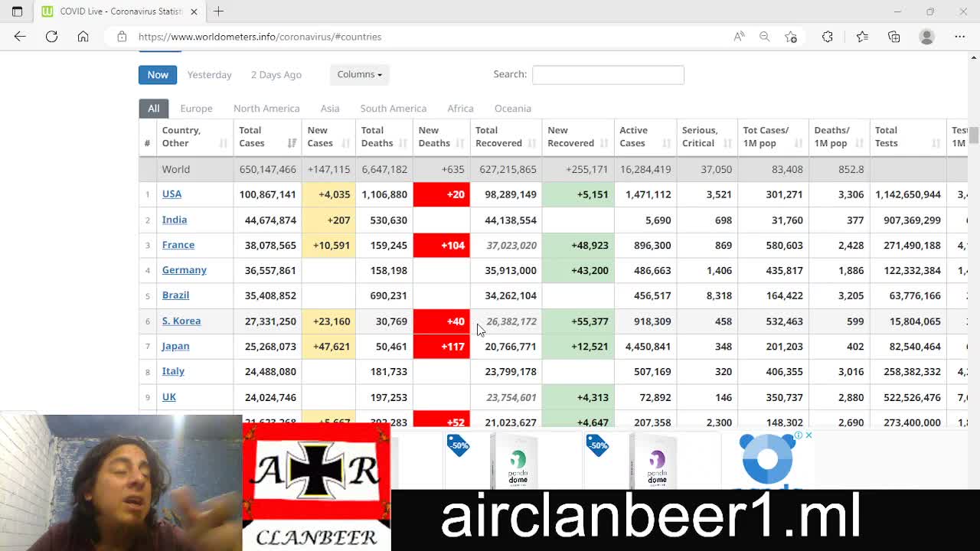Close the COVID Live tab
Screen dimensions: 980x551
coord(194,11)
